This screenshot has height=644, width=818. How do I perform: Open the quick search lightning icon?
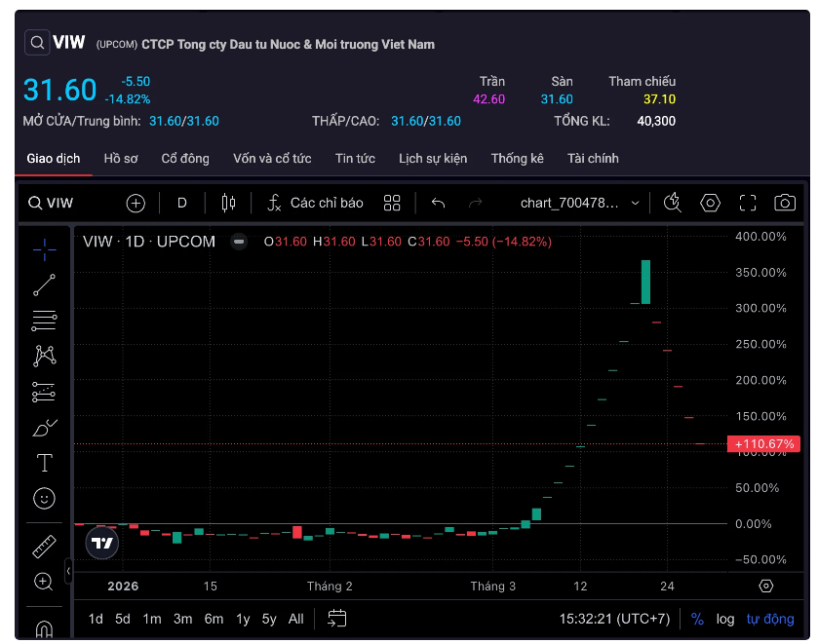pos(673,203)
